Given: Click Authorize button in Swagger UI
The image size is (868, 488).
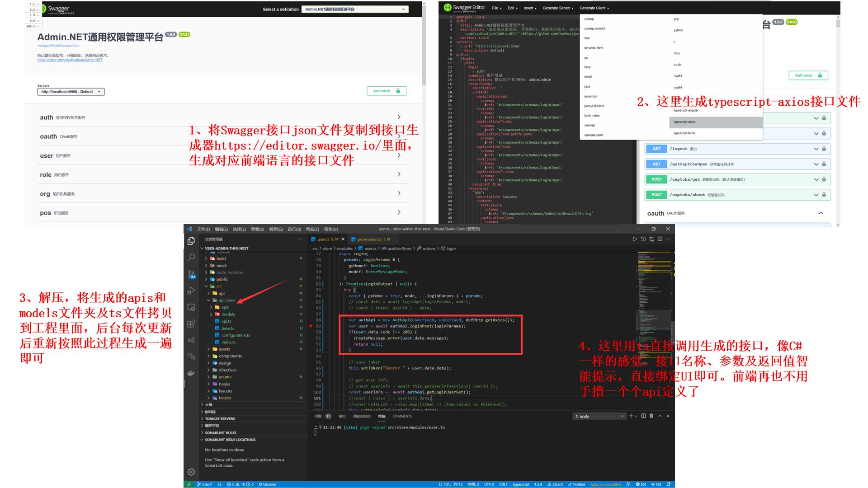Looking at the screenshot, I should [x=386, y=91].
